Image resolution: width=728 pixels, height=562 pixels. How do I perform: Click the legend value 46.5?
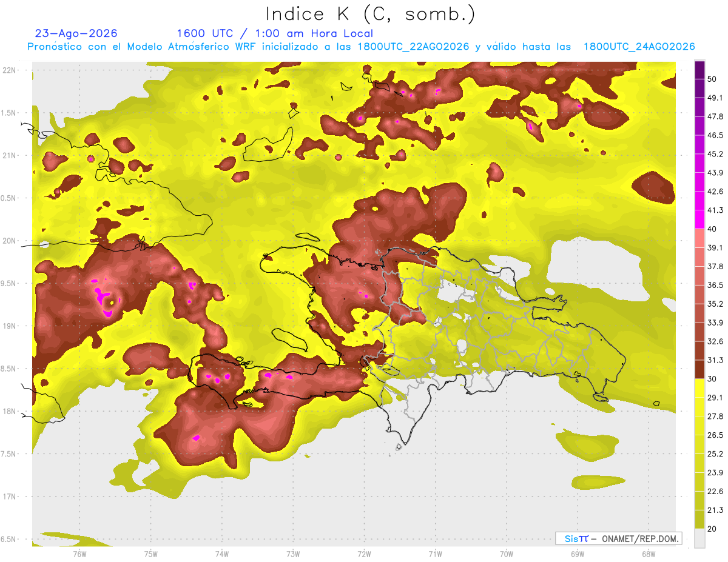[715, 135]
